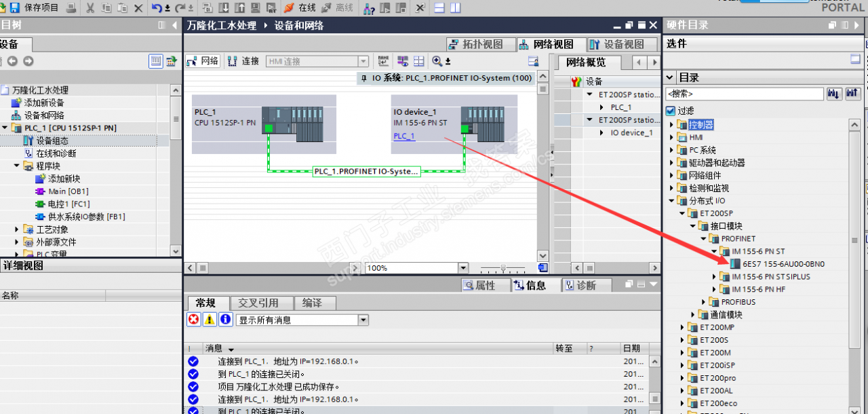Click the Copy icon in toolbar

(x=106, y=8)
